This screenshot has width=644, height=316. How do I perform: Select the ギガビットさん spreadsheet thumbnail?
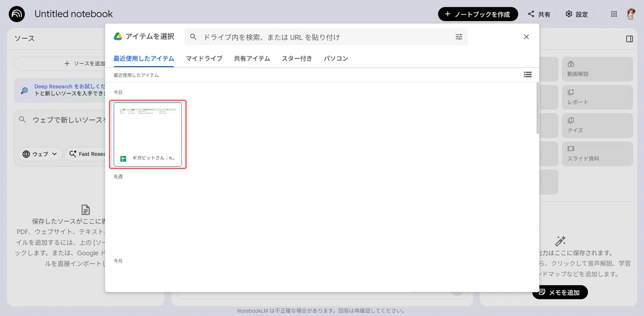[148, 134]
